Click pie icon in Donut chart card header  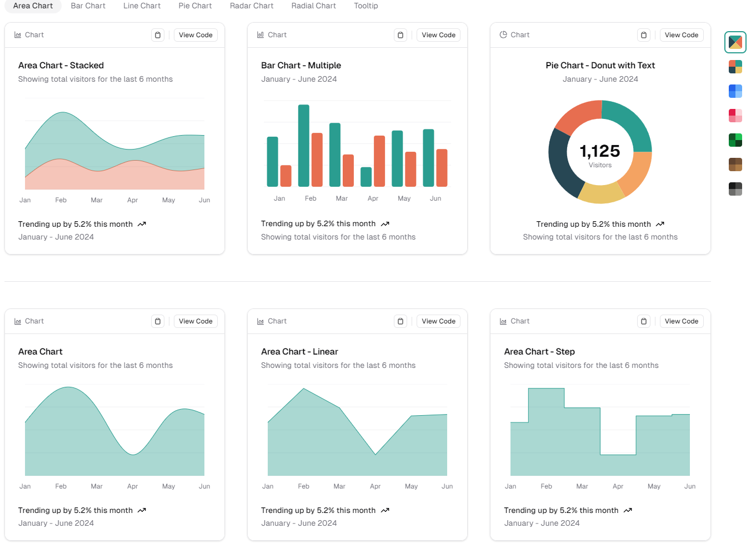pos(503,35)
